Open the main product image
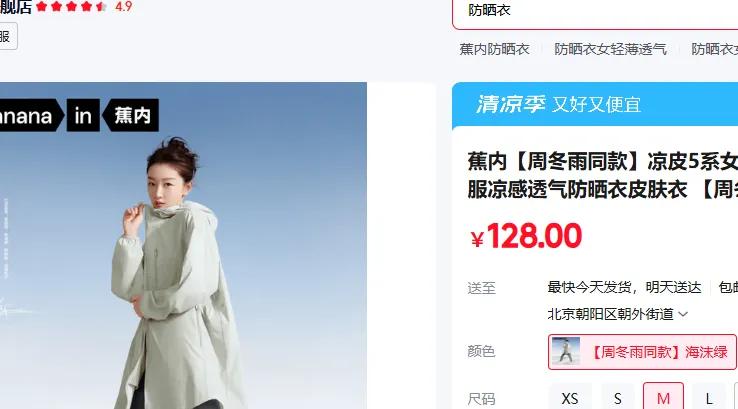 coord(183,246)
